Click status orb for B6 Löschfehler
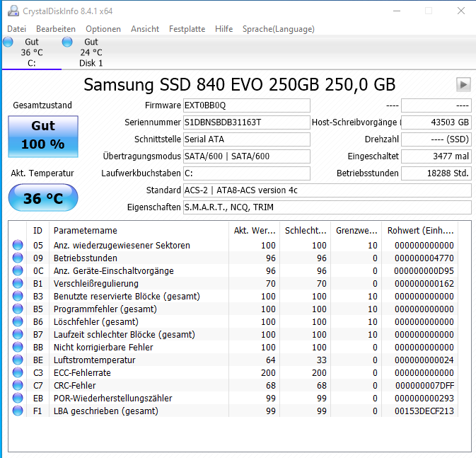Screen dimensions: 476x458 click(18, 321)
